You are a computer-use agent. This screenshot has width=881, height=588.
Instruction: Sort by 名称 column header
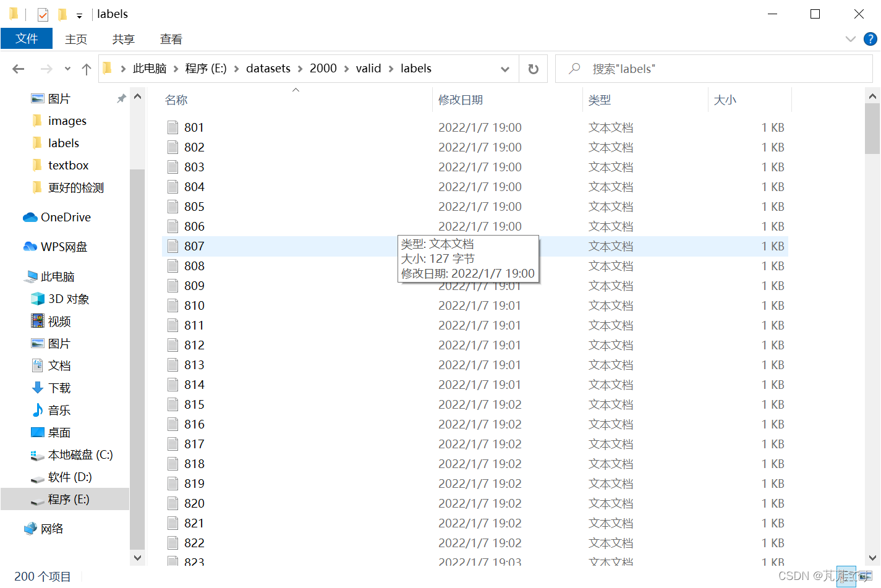176,100
